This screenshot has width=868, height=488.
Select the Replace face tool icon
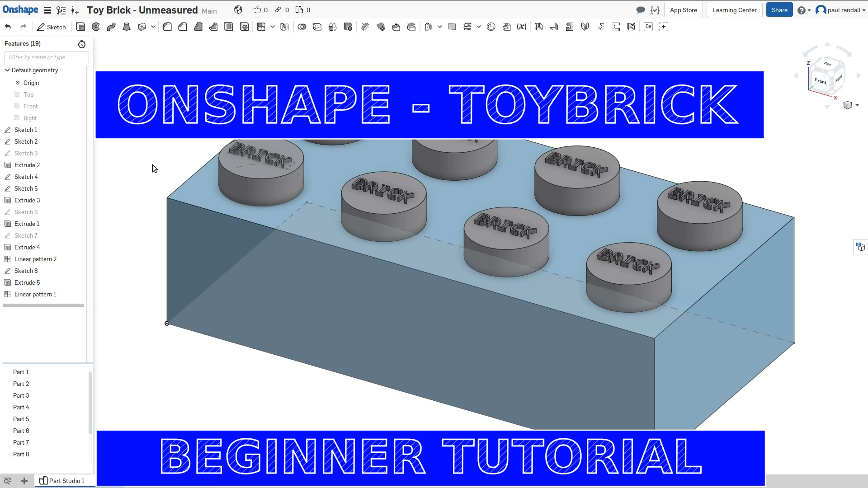pos(411,27)
